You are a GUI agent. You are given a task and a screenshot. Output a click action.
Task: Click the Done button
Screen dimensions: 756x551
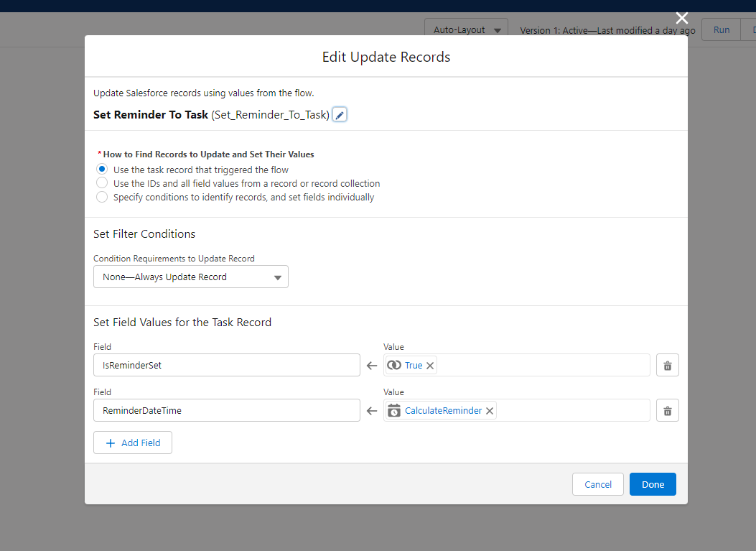pyautogui.click(x=653, y=484)
